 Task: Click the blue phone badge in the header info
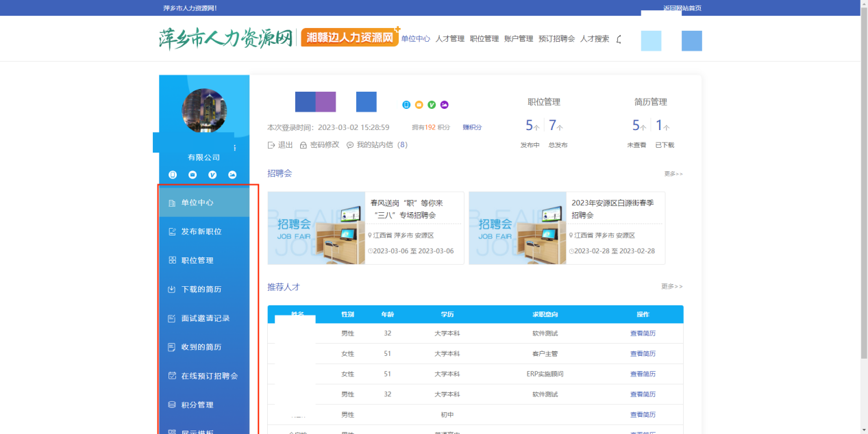(406, 105)
